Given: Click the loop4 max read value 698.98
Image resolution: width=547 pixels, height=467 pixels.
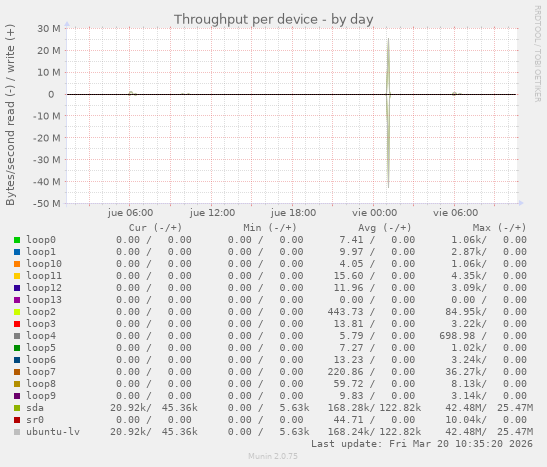Looking at the screenshot, I should click(457, 336).
